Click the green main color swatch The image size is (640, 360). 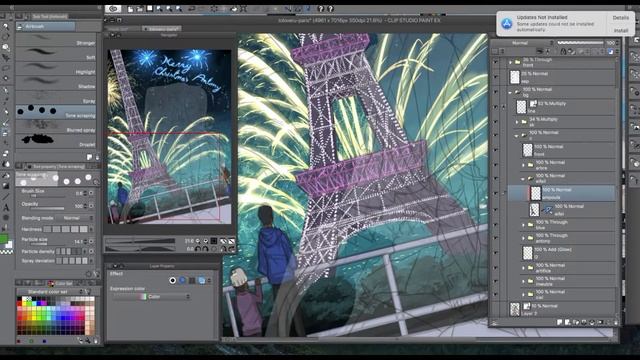pos(4,239)
